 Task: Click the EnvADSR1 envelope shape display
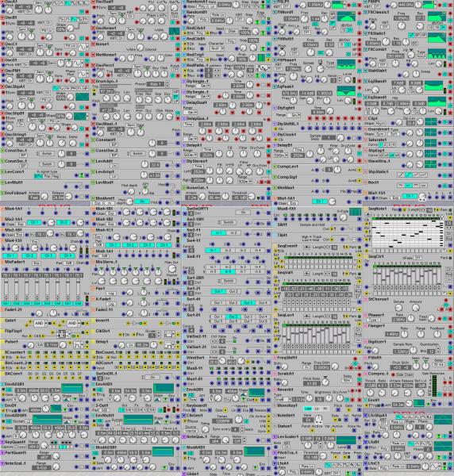pyautogui.click(x=72, y=388)
